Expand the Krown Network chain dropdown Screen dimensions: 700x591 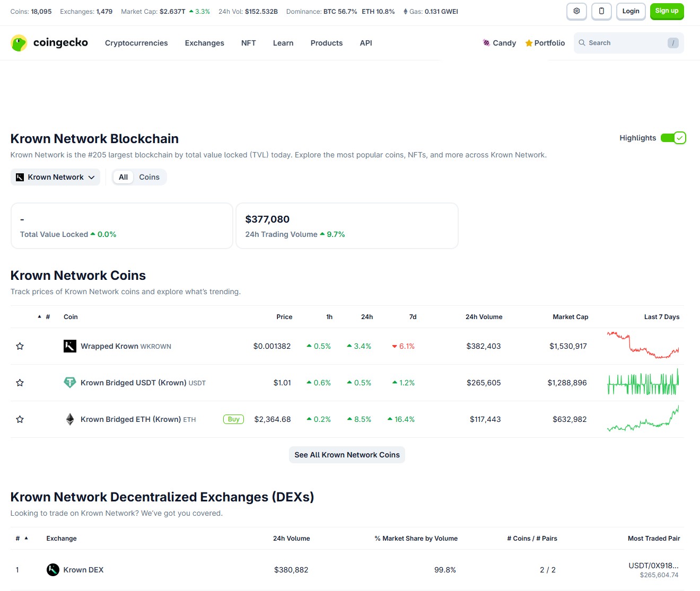(x=55, y=177)
